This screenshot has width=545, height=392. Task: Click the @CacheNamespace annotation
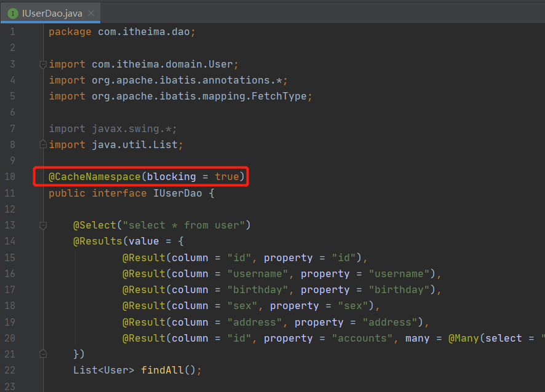[95, 177]
